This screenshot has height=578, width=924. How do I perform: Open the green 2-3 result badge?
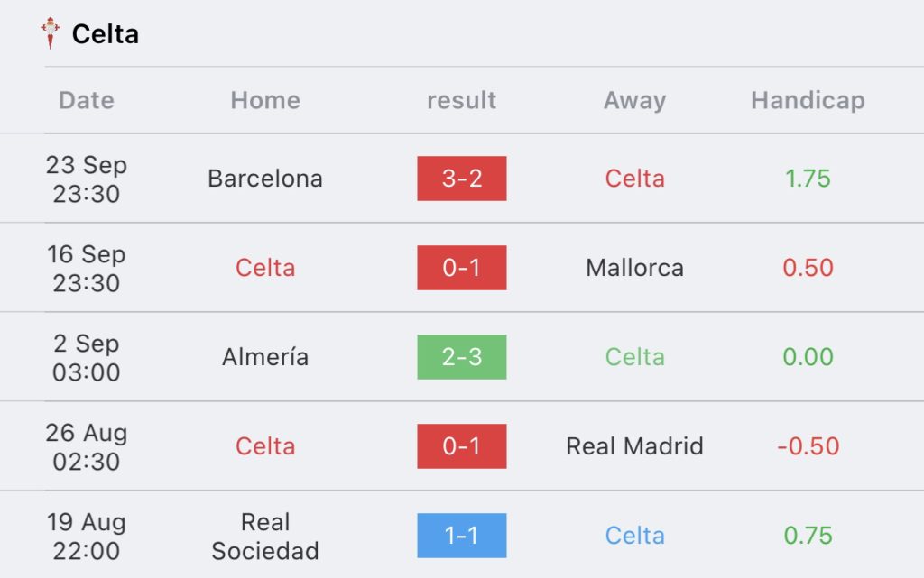(462, 357)
